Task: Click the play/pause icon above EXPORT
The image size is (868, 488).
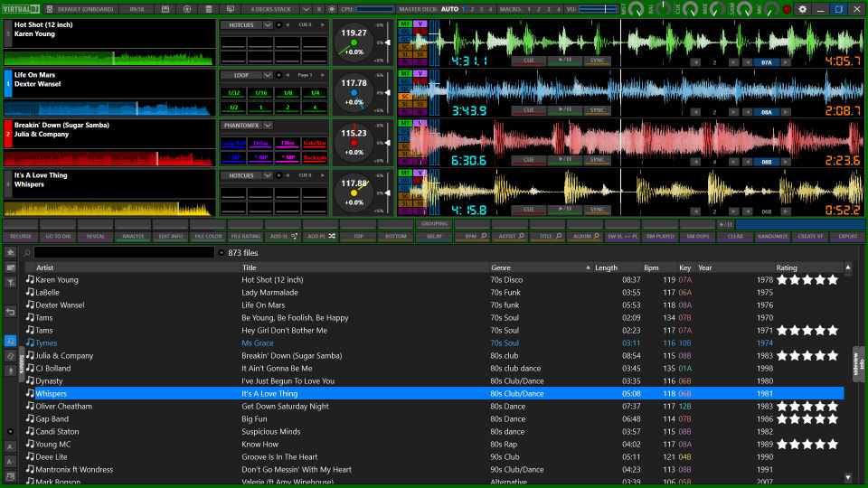Action: [x=726, y=224]
